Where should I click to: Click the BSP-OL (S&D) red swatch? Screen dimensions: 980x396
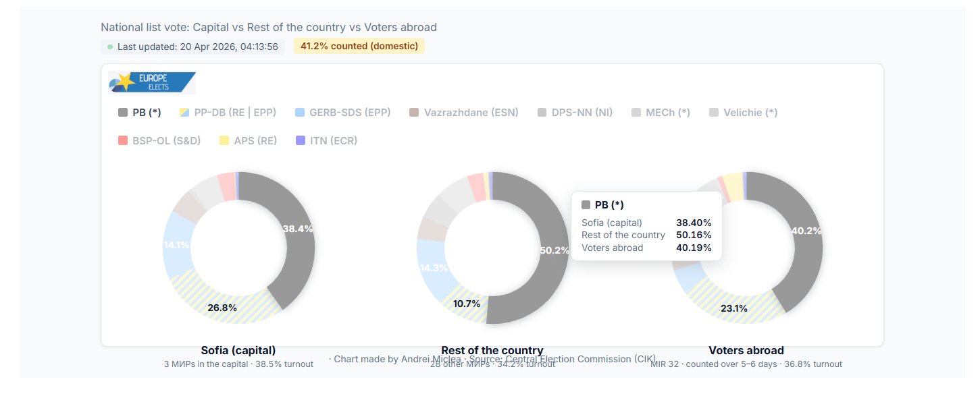point(123,141)
